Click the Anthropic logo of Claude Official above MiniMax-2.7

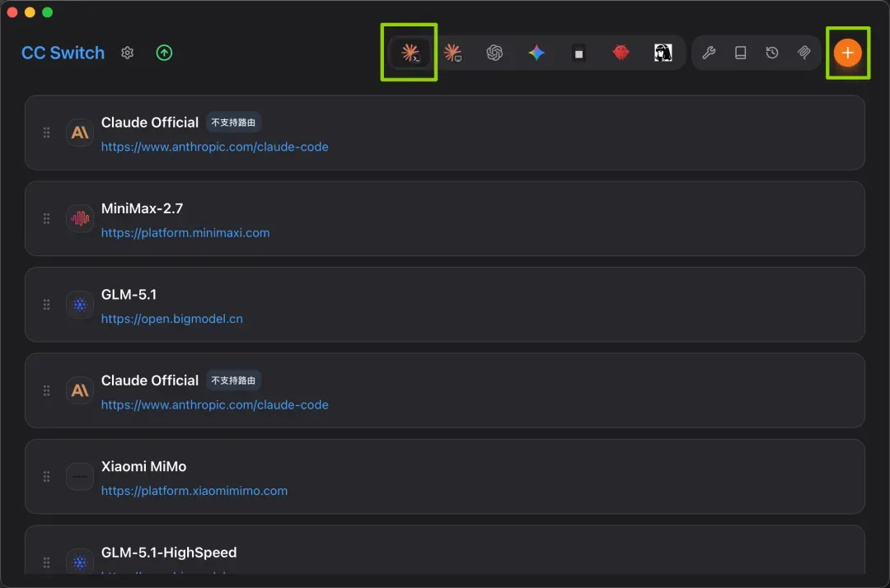click(x=80, y=133)
